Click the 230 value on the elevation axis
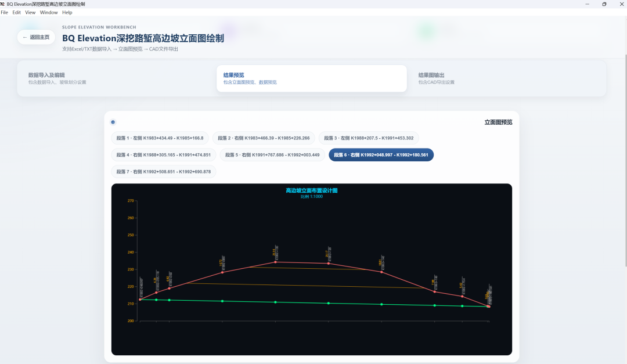This screenshot has height=364, width=627. (131, 269)
